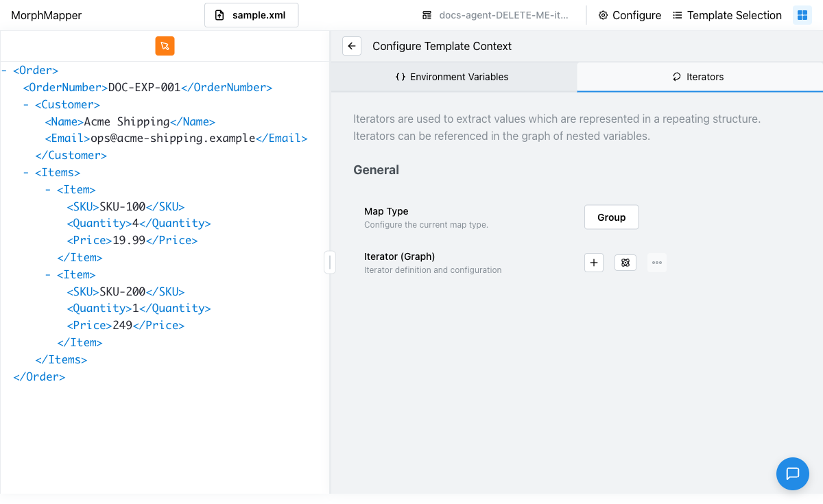Click the Iterator (Graph) label

(x=400, y=256)
